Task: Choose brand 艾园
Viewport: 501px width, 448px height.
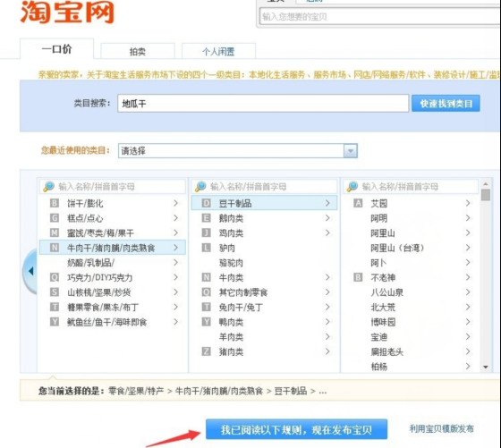Action: point(411,203)
